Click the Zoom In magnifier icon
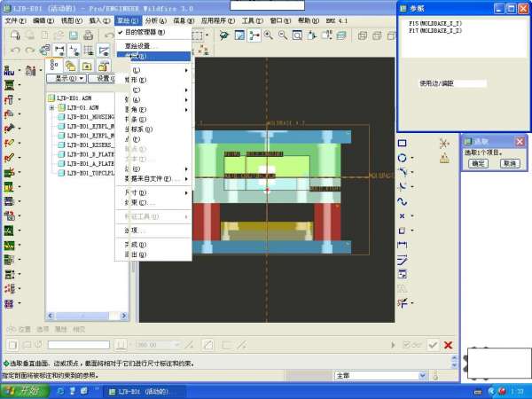 [x=269, y=35]
